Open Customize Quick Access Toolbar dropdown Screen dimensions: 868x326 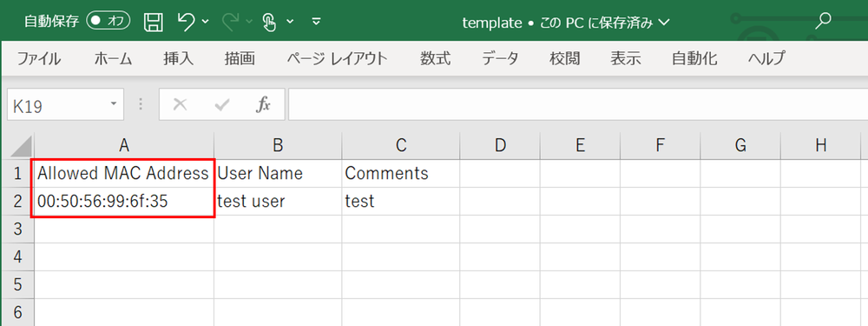[x=317, y=22]
